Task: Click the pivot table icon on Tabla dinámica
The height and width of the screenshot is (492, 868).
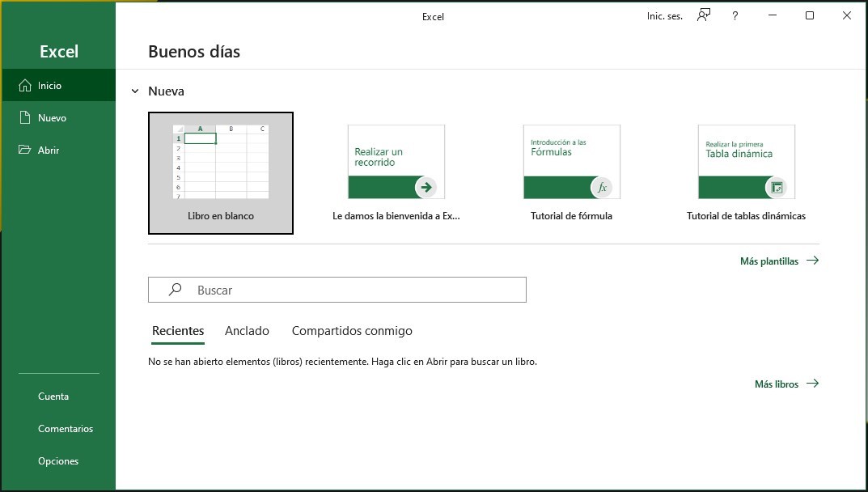Action: pyautogui.click(x=777, y=188)
